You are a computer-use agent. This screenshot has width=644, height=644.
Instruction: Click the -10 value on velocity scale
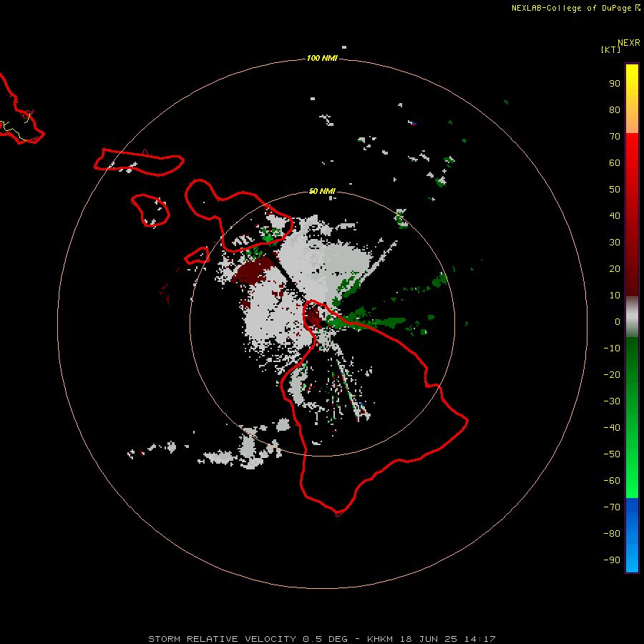pyautogui.click(x=612, y=348)
